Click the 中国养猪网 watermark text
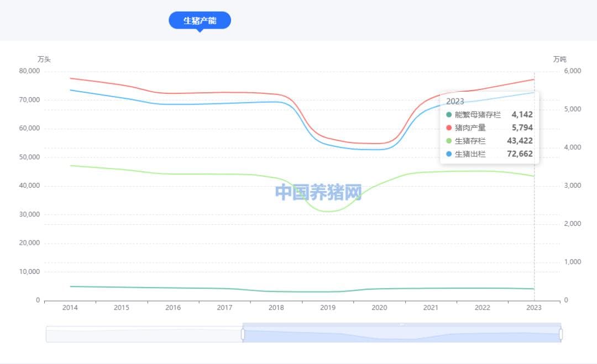 (318, 192)
